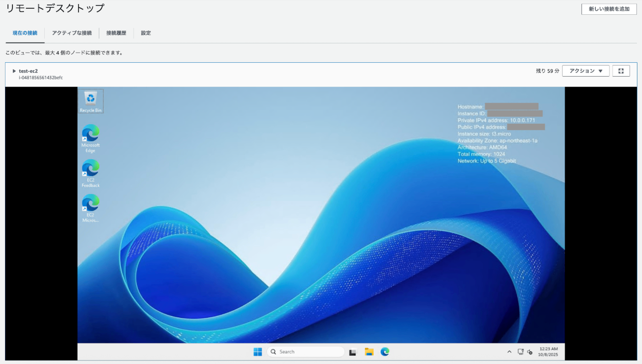Click the volume tray icon

pyautogui.click(x=530, y=352)
